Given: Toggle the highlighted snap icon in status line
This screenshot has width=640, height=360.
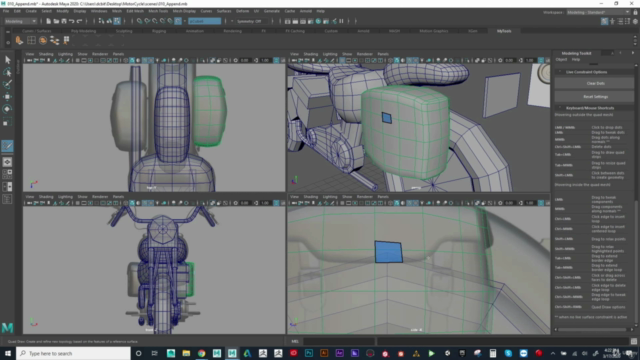Looking at the screenshot, I should coord(178,21).
